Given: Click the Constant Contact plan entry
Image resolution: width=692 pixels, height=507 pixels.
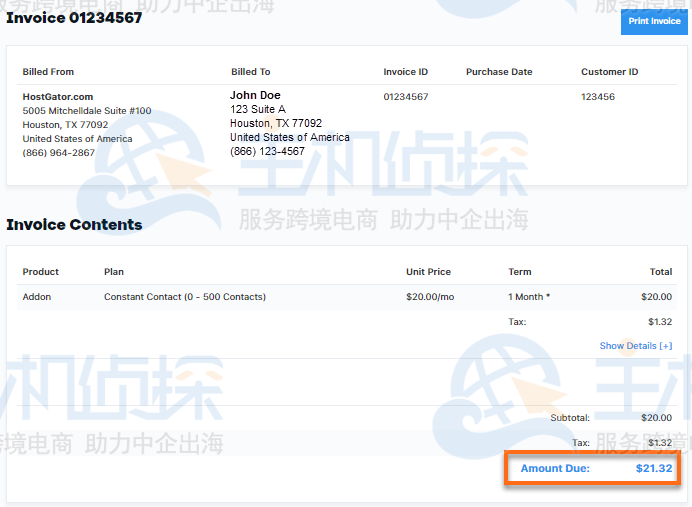Looking at the screenshot, I should 184,297.
